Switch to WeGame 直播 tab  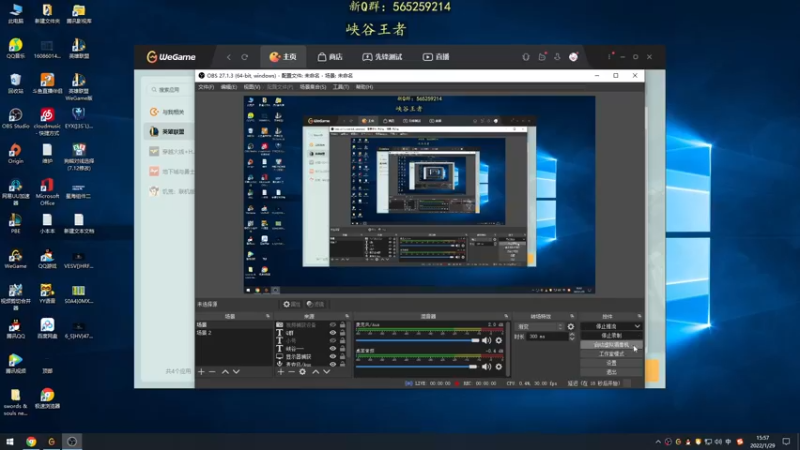click(x=436, y=57)
